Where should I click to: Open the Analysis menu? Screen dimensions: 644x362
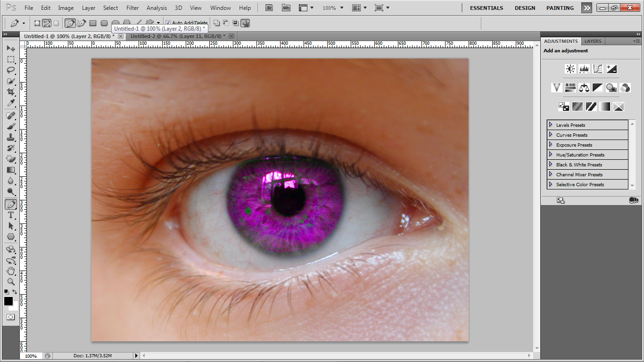[x=157, y=8]
